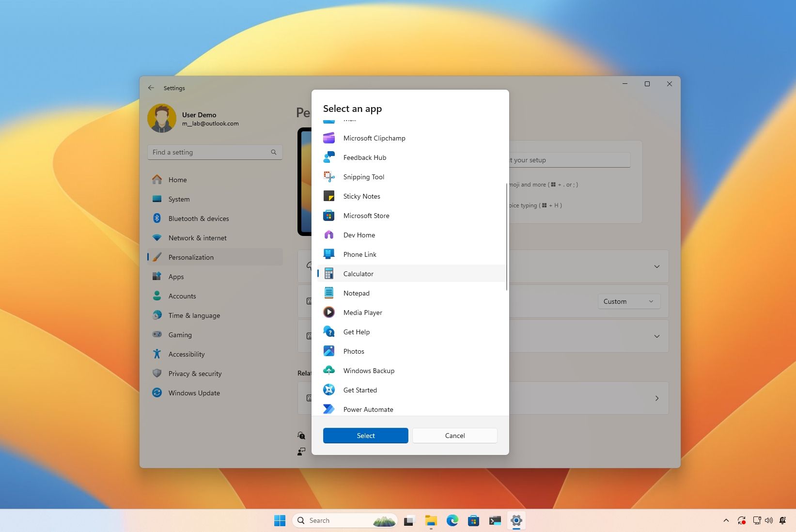
Task: Go to Bluetooth & devices settings
Action: pos(199,219)
